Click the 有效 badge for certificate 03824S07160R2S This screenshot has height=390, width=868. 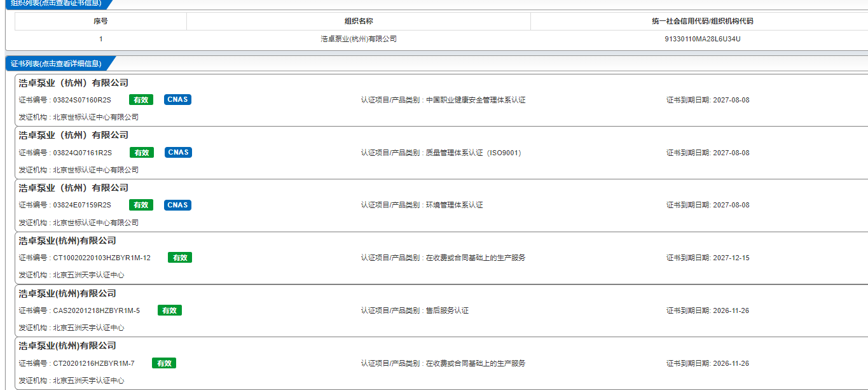[x=141, y=100]
